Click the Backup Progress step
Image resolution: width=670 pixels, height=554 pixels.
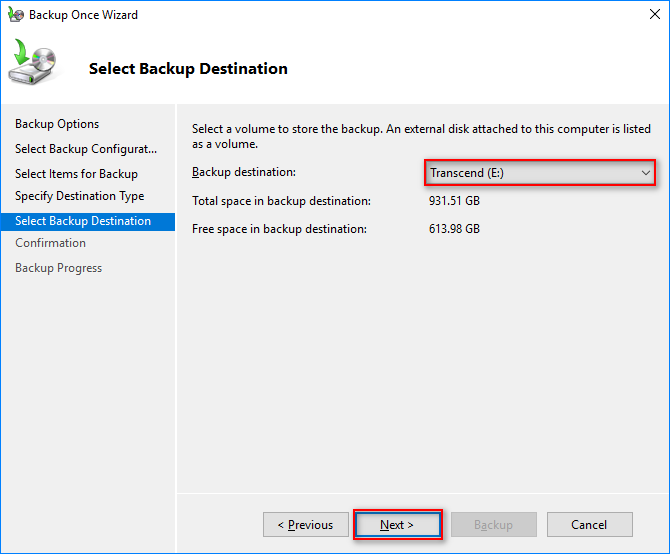point(59,268)
